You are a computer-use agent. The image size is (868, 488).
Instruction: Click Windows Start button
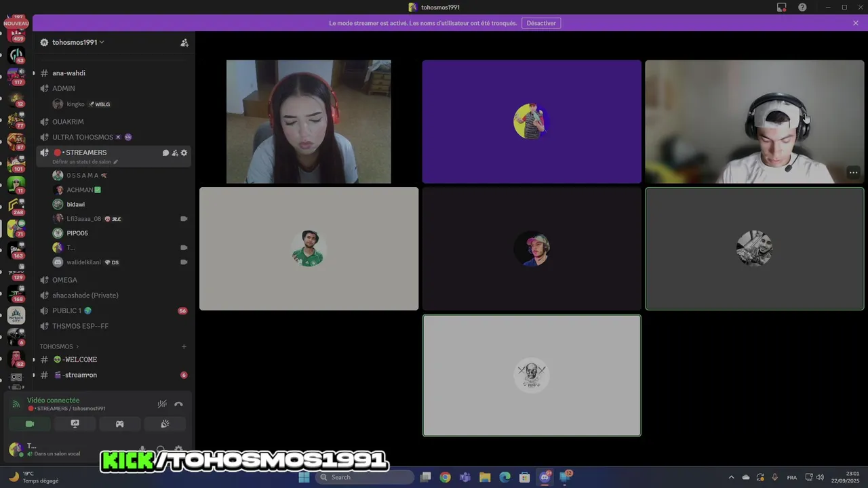304,477
